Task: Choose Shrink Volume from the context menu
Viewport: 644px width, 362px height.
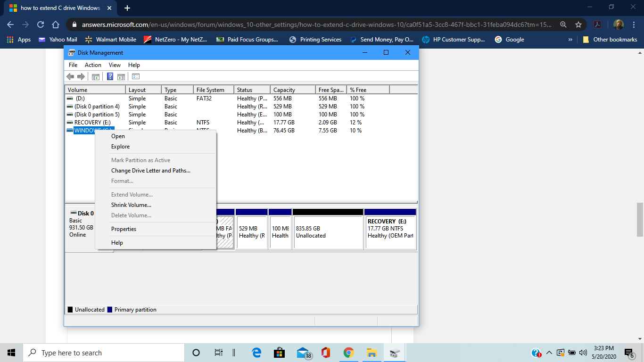Action: click(x=131, y=205)
